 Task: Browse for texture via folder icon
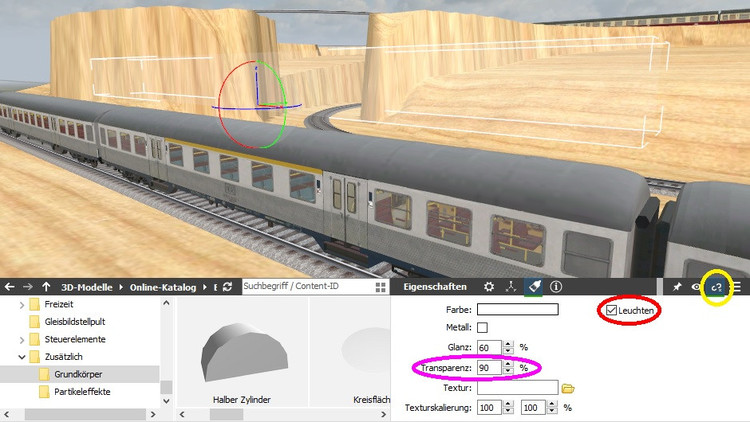pyautogui.click(x=568, y=388)
